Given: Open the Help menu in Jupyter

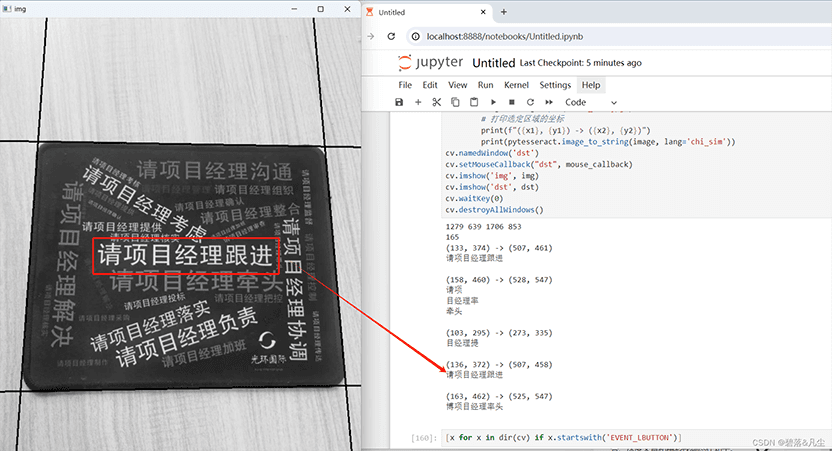Looking at the screenshot, I should [591, 85].
